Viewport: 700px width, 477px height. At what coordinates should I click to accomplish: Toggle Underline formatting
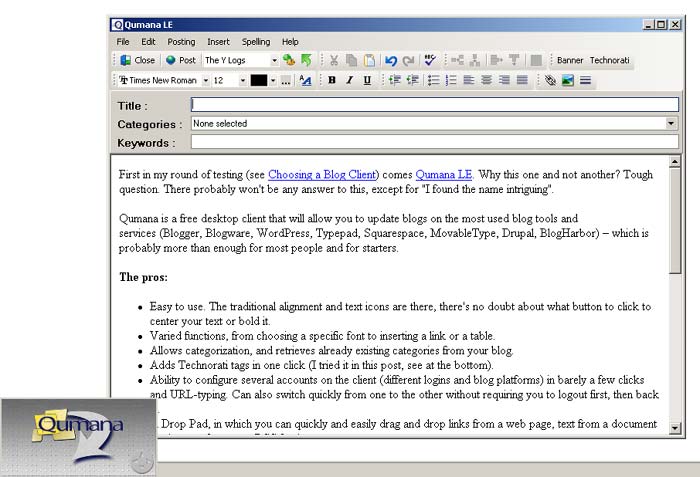[367, 80]
